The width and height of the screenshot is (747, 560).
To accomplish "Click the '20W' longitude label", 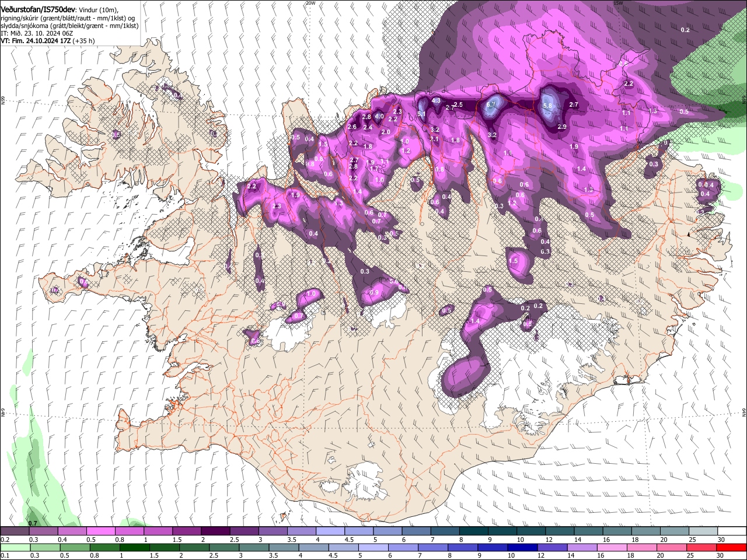I will click(310, 3).
